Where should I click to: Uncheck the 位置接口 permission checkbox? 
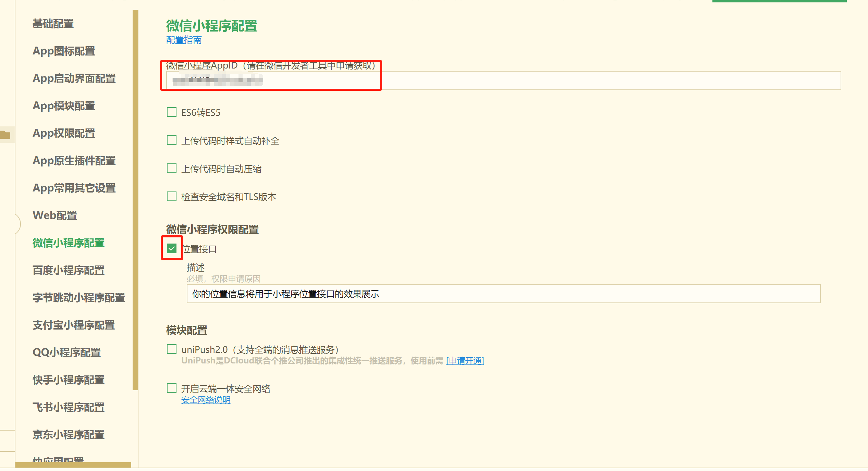[x=172, y=248]
